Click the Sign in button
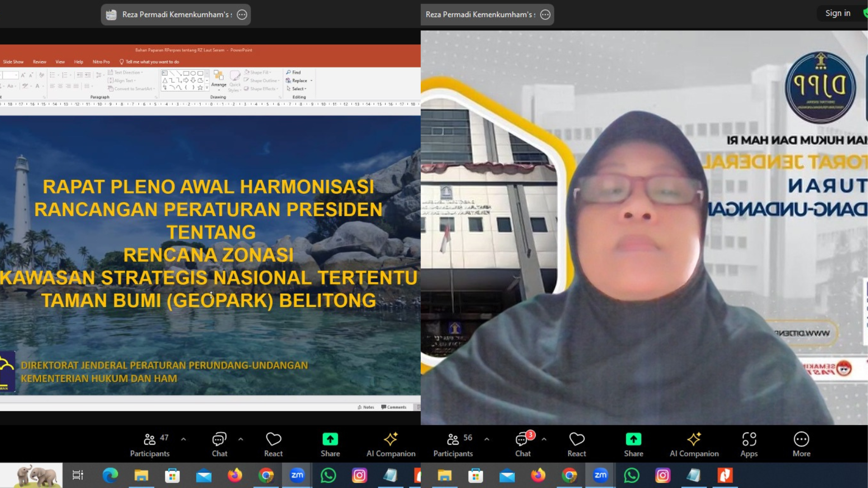 [x=838, y=13]
